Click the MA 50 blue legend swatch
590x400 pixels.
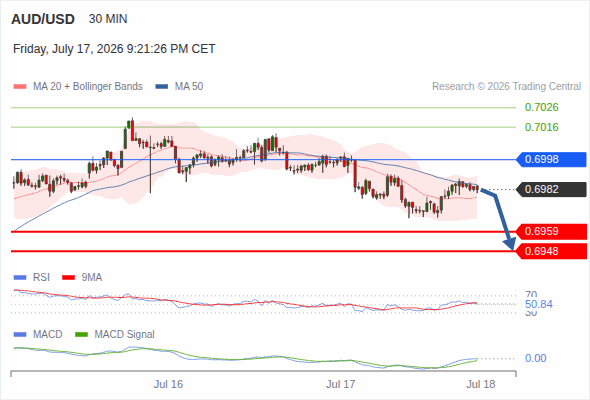[x=162, y=87]
